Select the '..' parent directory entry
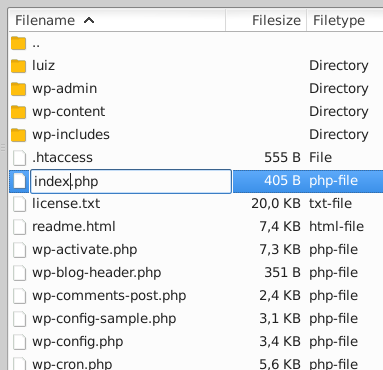This screenshot has width=383, height=370. pyautogui.click(x=36, y=44)
